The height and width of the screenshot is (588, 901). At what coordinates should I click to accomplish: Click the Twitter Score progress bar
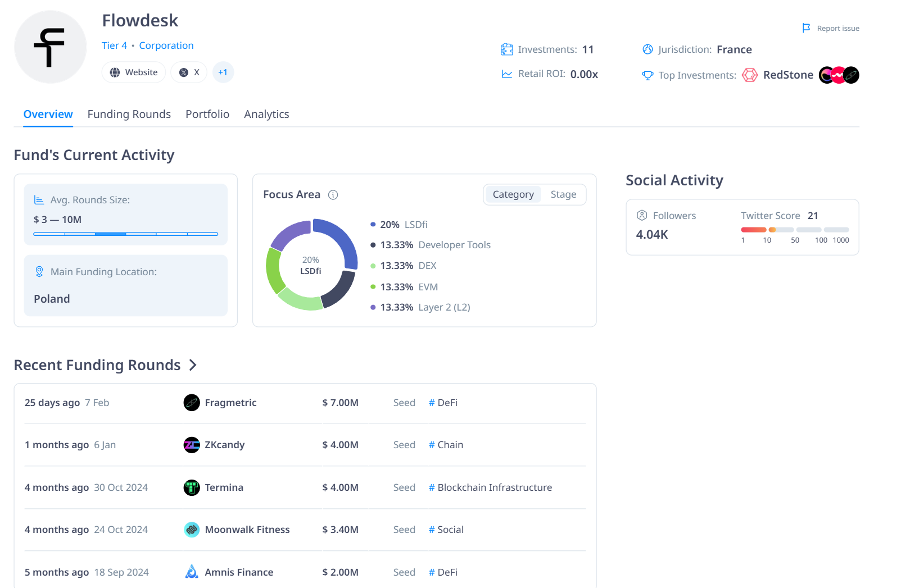pos(795,230)
